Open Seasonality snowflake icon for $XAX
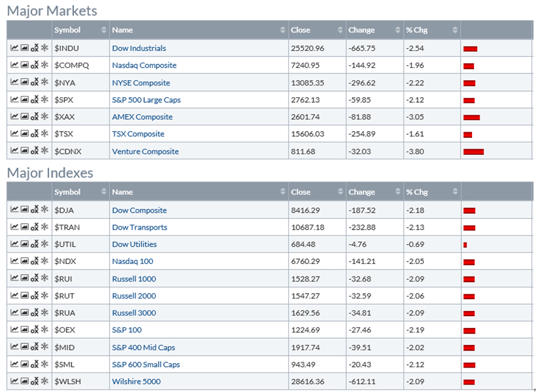This screenshot has height=392, width=536. point(45,117)
